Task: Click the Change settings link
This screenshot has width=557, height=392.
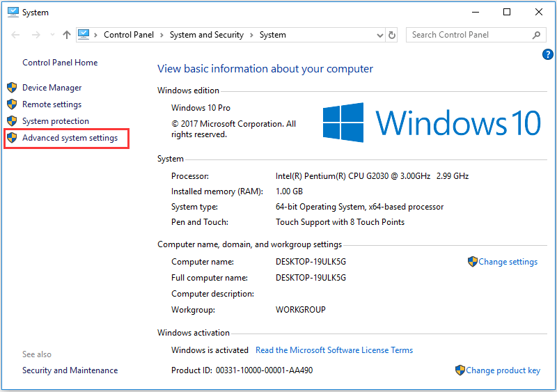Action: pyautogui.click(x=508, y=262)
